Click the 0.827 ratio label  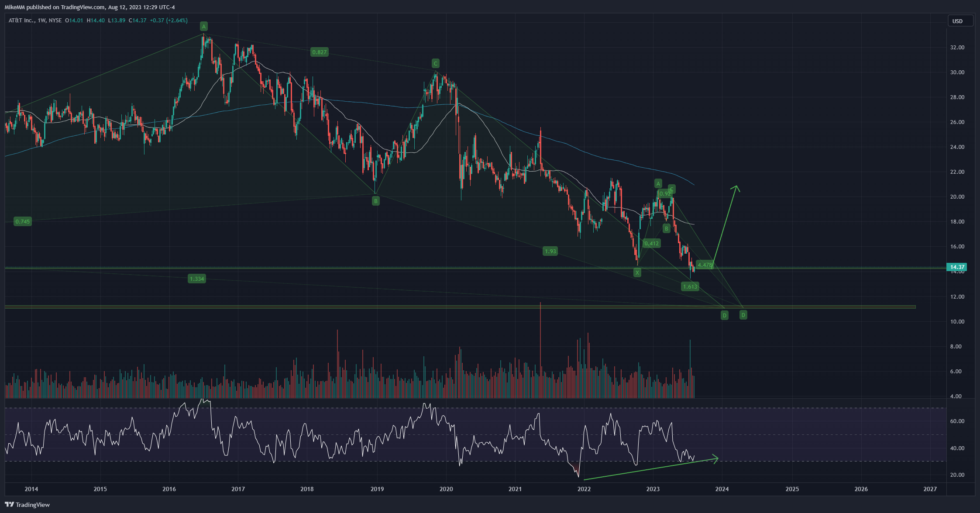(319, 52)
